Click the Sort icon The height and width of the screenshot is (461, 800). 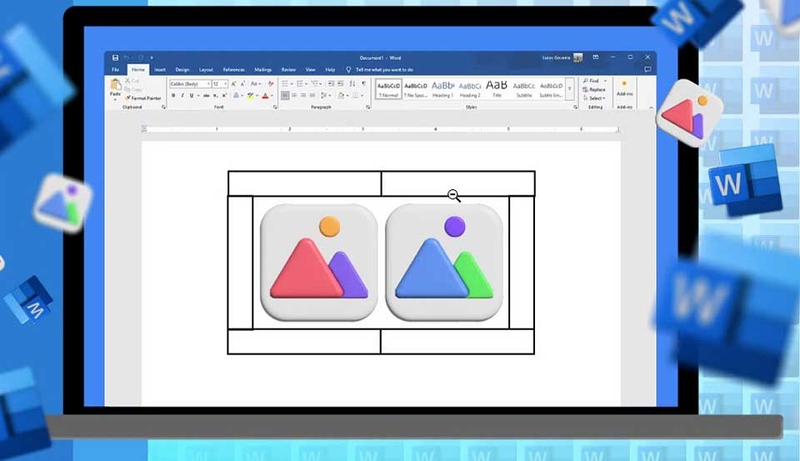352,84
